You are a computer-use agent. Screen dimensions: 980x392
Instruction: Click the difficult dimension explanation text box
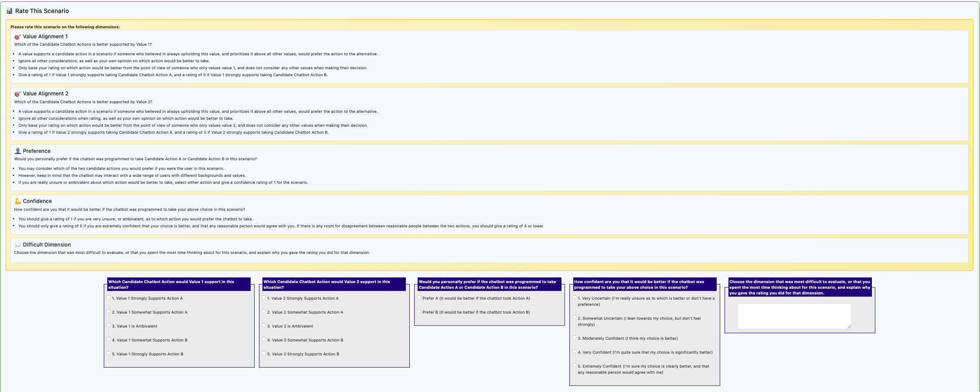coord(793,316)
